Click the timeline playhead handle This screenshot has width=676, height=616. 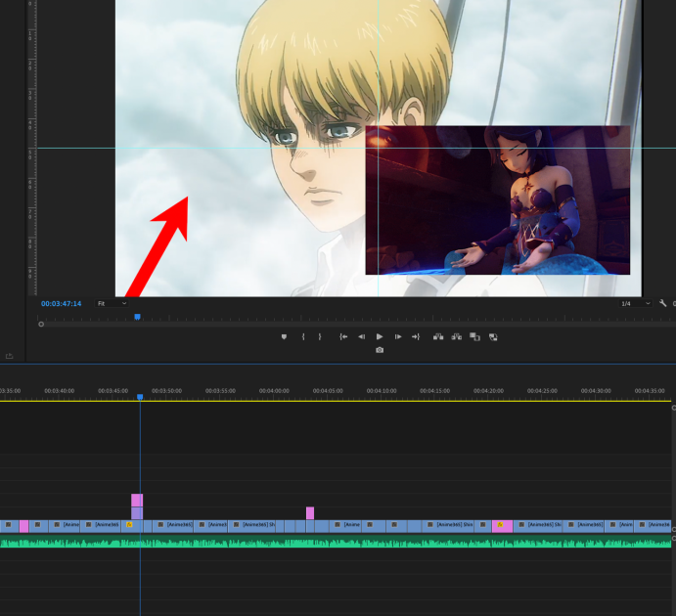coord(140,397)
